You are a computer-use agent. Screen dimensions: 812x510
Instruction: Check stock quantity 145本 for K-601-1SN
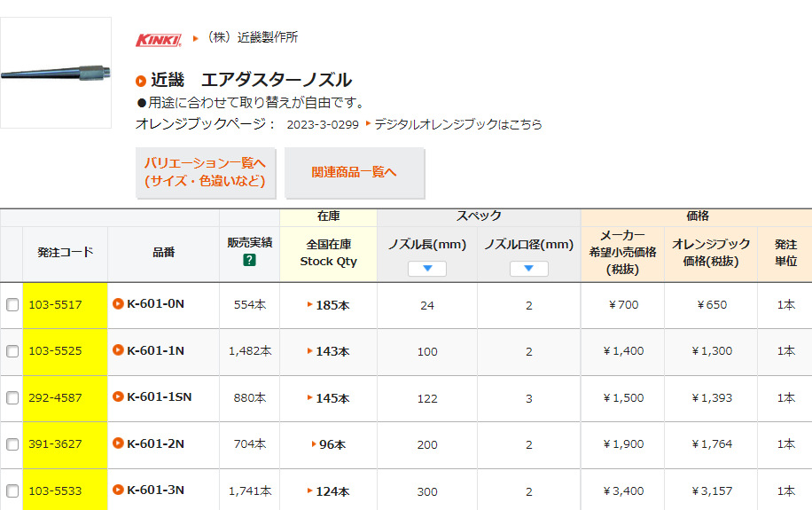click(332, 398)
